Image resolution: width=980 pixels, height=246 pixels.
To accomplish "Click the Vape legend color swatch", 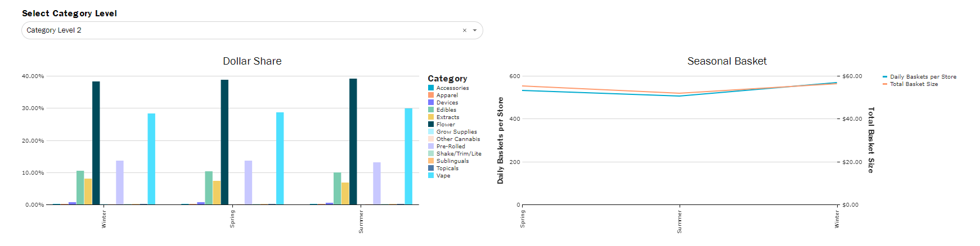I will coord(431,176).
